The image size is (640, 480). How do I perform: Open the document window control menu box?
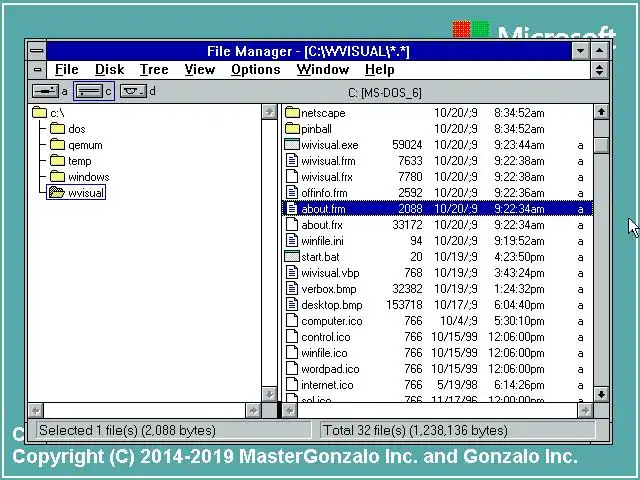[x=37, y=70]
